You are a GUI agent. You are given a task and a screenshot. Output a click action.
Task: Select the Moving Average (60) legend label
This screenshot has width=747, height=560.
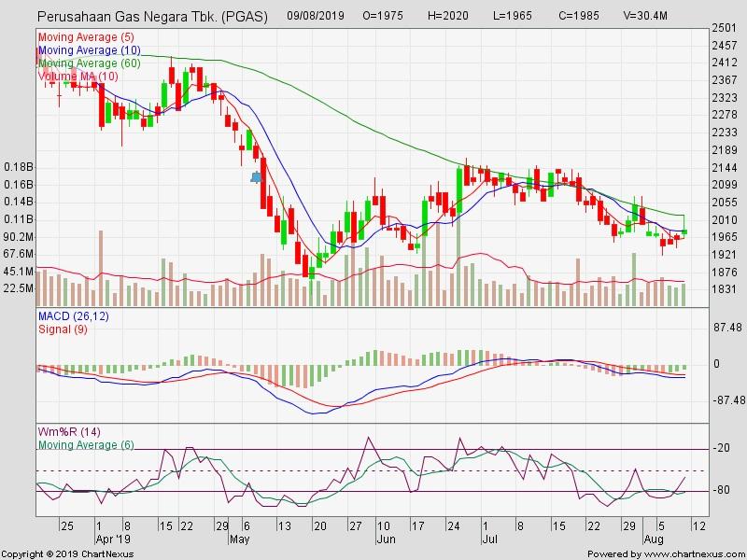coord(90,63)
